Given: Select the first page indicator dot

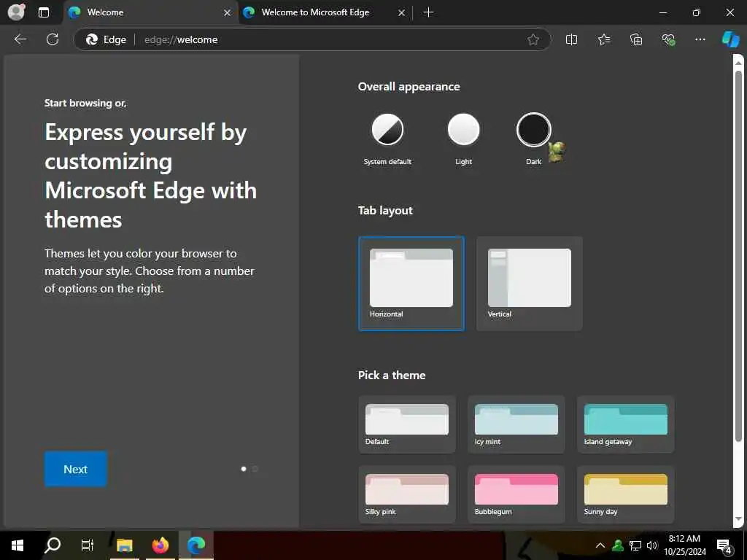Looking at the screenshot, I should click(244, 469).
